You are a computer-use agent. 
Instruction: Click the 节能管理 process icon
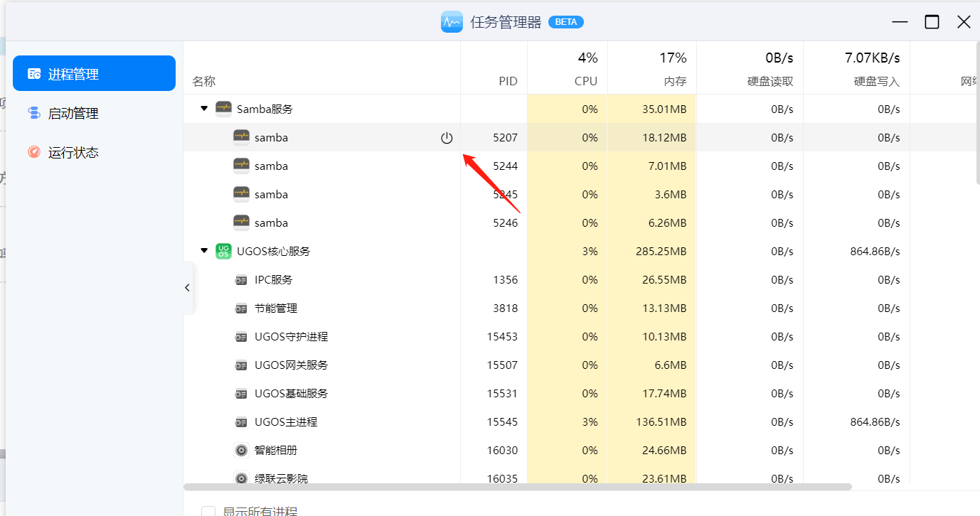pos(242,308)
